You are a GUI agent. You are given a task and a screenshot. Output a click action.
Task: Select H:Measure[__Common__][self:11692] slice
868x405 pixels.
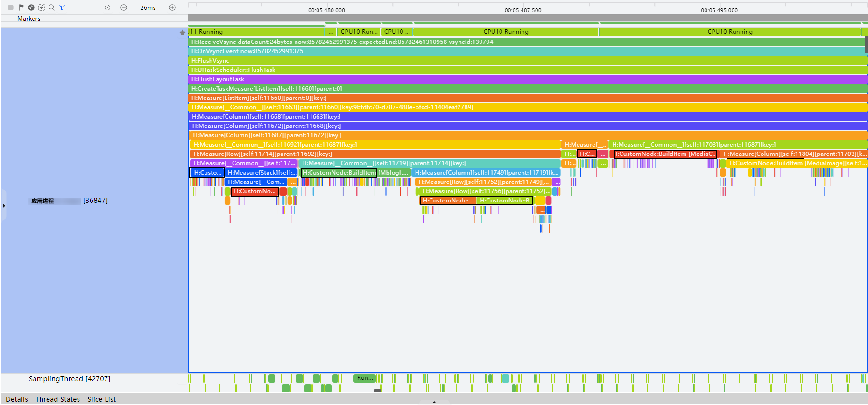coord(375,145)
